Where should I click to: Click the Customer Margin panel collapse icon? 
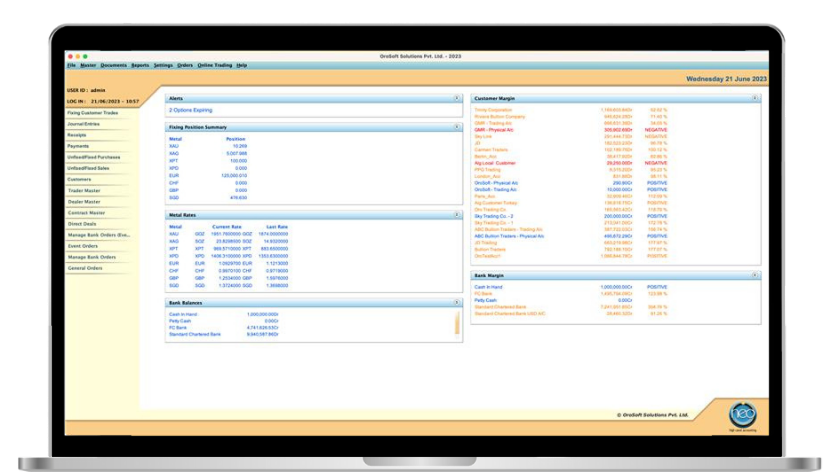[755, 99]
